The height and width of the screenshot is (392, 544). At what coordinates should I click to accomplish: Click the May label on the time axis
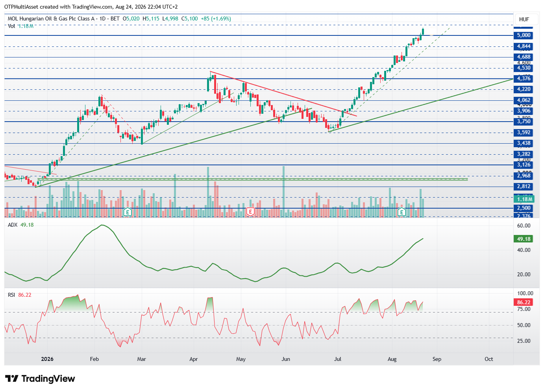(x=241, y=359)
